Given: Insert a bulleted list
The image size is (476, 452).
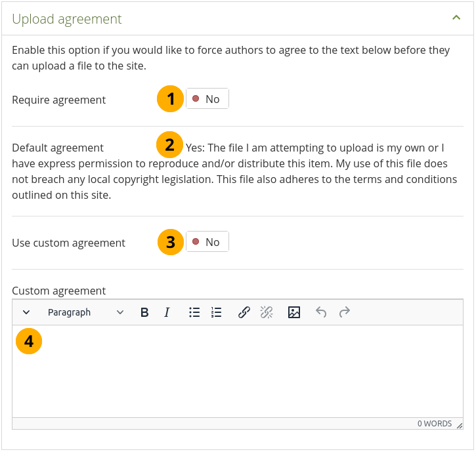Looking at the screenshot, I should pyautogui.click(x=194, y=313).
